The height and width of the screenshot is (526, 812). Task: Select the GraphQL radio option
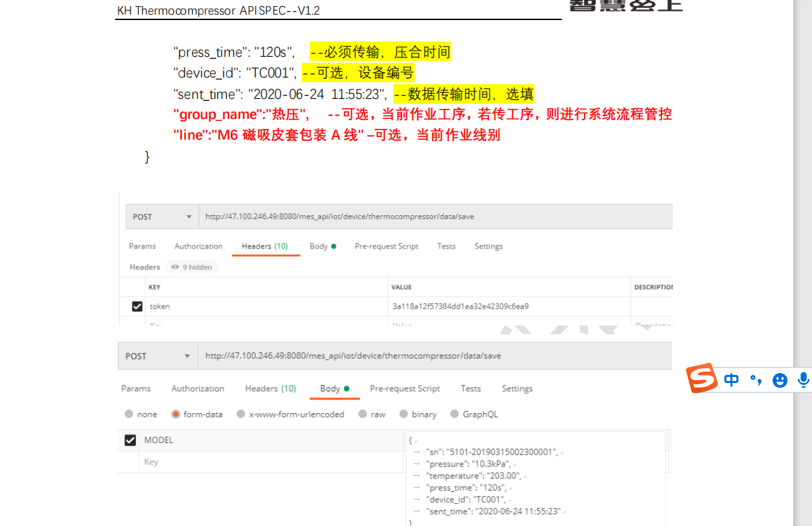click(x=455, y=414)
